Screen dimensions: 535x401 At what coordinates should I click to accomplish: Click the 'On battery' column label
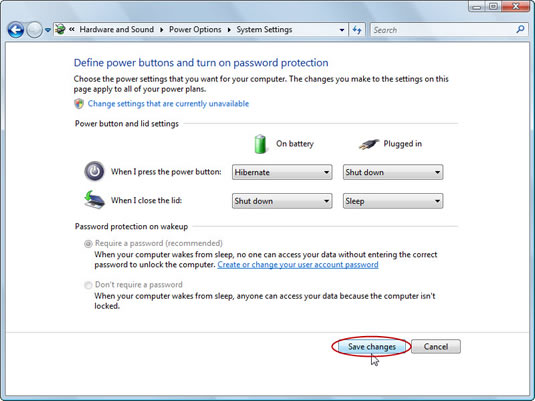click(x=295, y=144)
